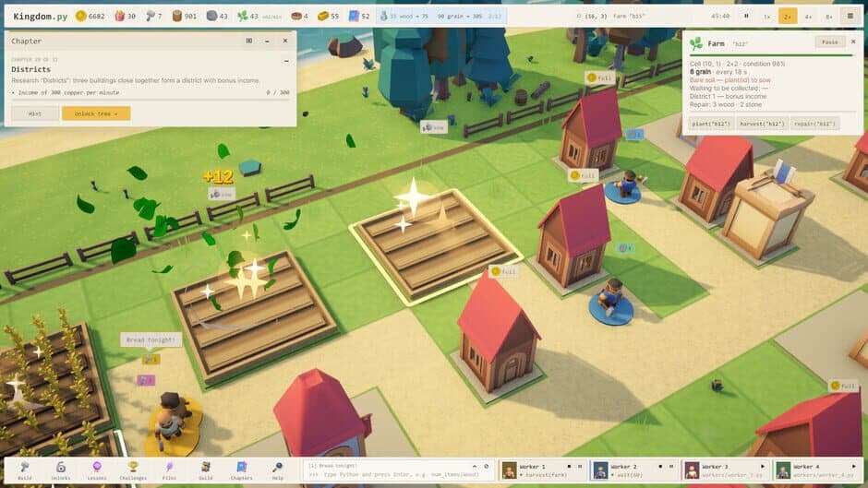Click the Python console input field

(x=393, y=475)
